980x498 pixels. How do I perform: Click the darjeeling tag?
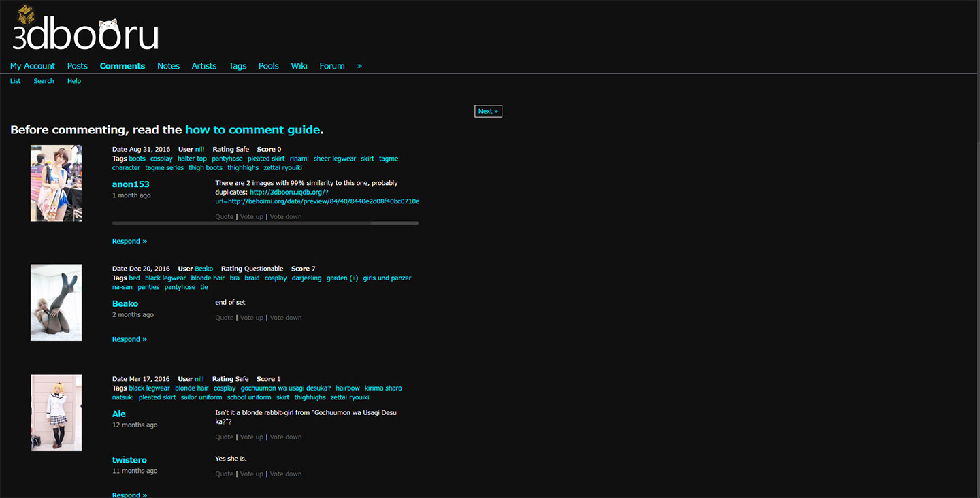(306, 278)
